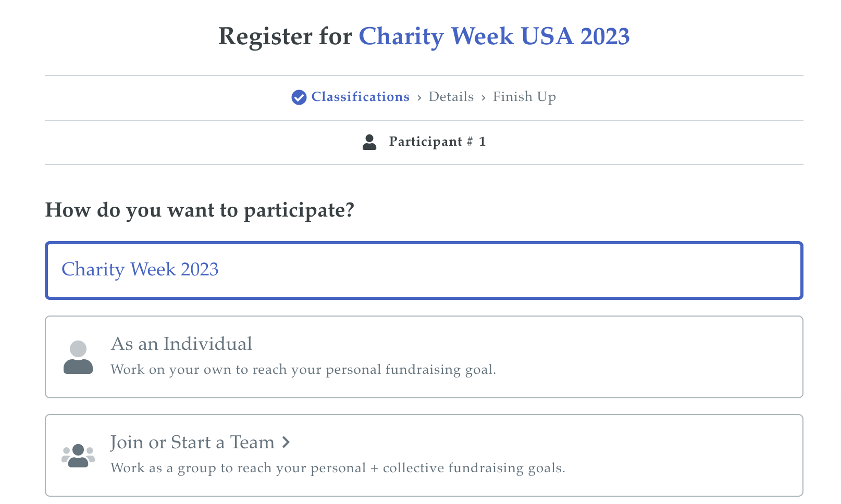
Task: Select the Charity Week 2023 classification
Action: click(425, 270)
